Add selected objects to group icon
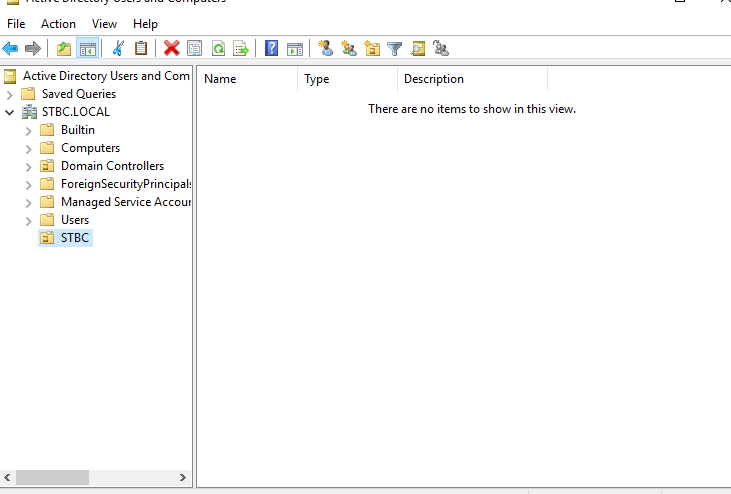The height and width of the screenshot is (494, 731). point(441,48)
